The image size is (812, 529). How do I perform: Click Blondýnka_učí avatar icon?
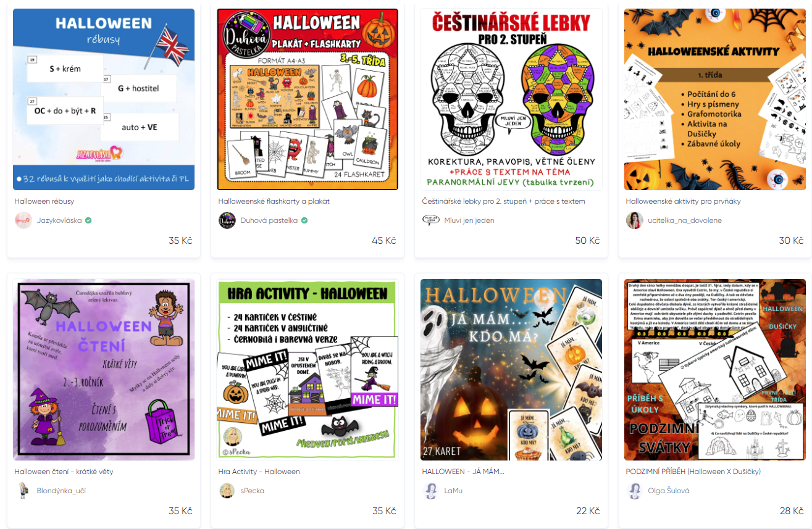click(23, 491)
